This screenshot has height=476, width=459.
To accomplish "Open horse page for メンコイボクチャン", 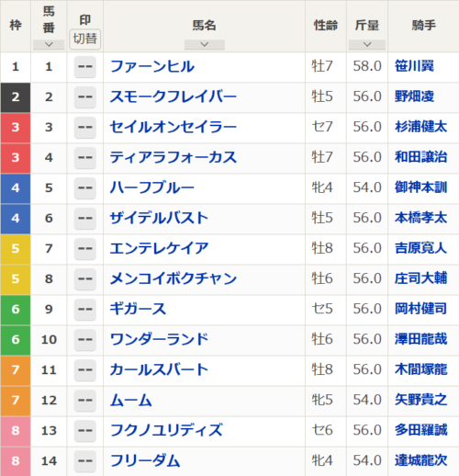I will 174,278.
